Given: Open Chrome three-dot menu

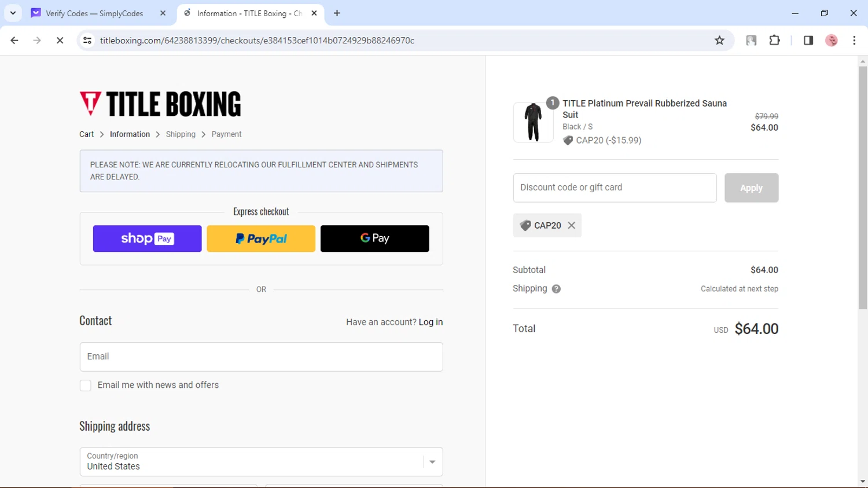Looking at the screenshot, I should [854, 41].
